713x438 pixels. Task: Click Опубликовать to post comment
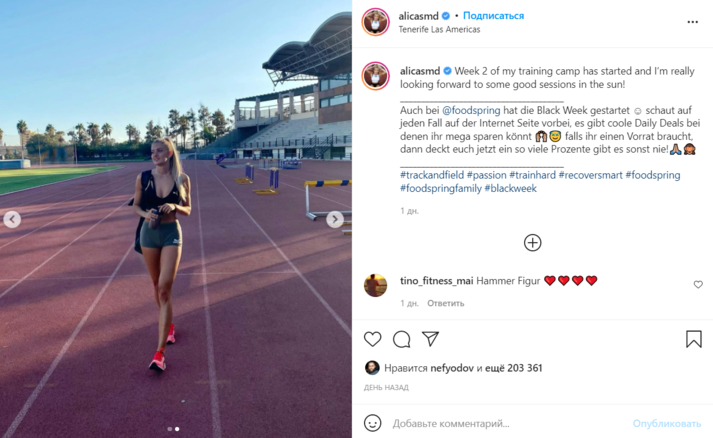tap(667, 423)
